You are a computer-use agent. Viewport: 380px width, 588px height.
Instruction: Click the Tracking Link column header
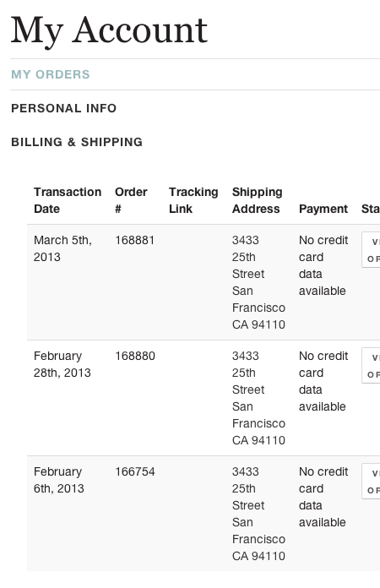pos(193,200)
